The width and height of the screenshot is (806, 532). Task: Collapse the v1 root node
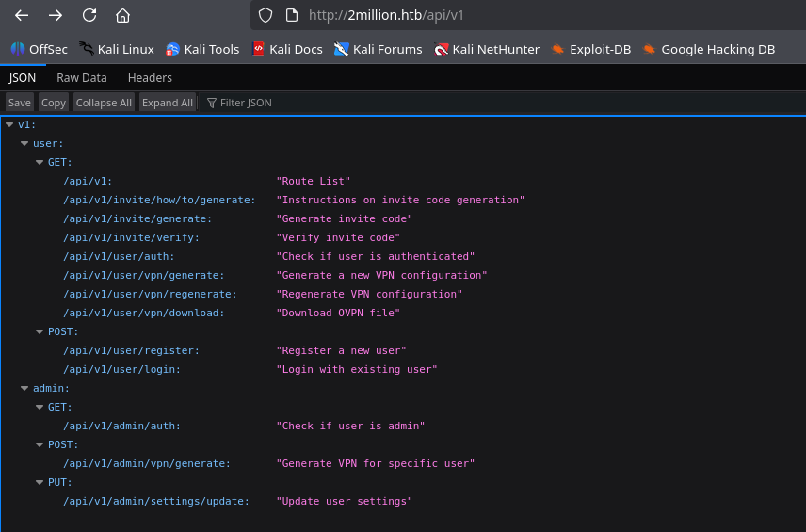[9, 124]
